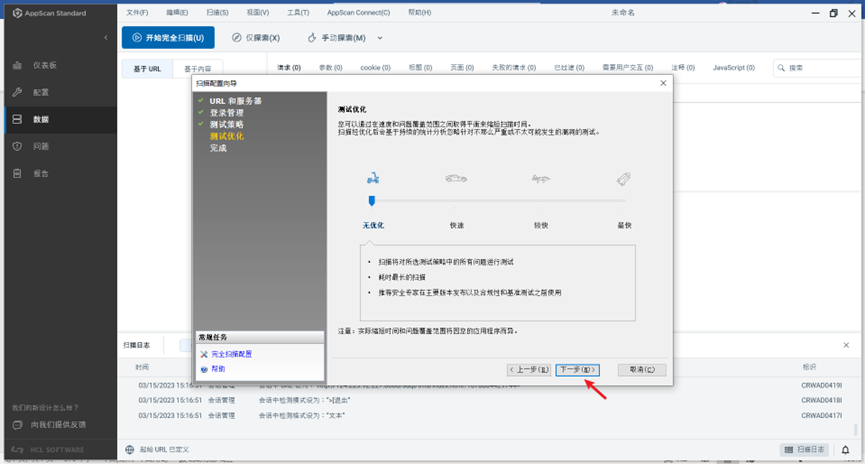Open the Dashboard section in the sidebar
Viewport: 865px width, 464px height.
(60, 65)
